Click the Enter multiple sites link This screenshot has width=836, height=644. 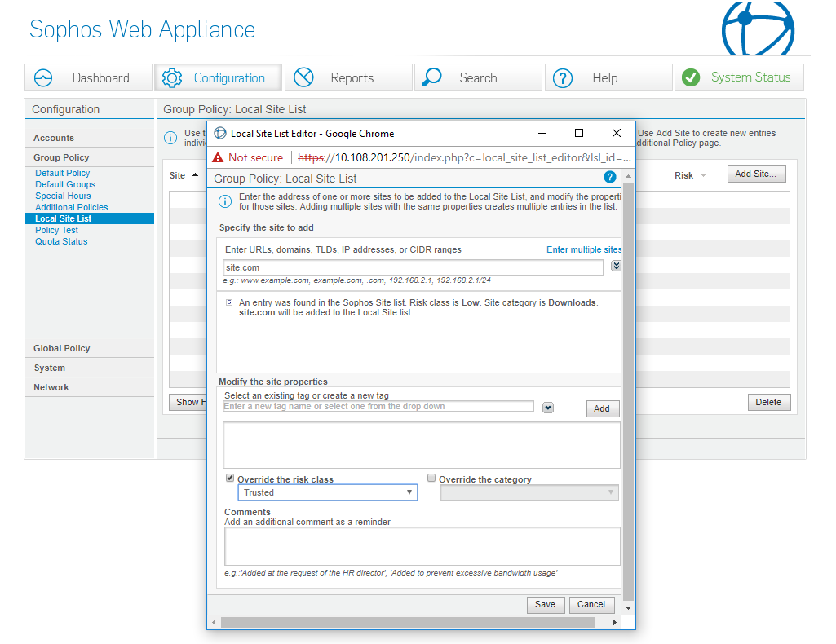pos(584,249)
